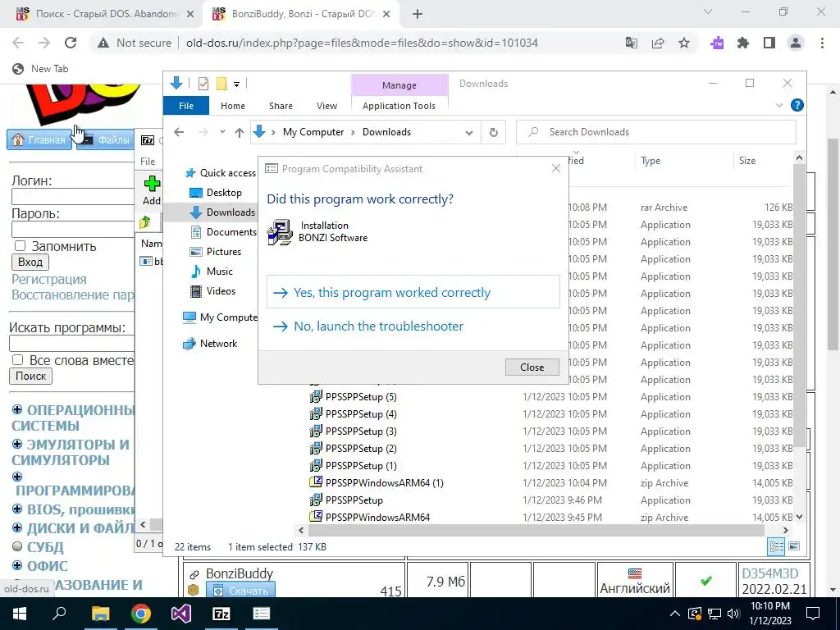Expand the ЭМУЛЯТОРЫ И СИМУЛЯТОРЫ category
840x630 pixels.
(x=17, y=444)
